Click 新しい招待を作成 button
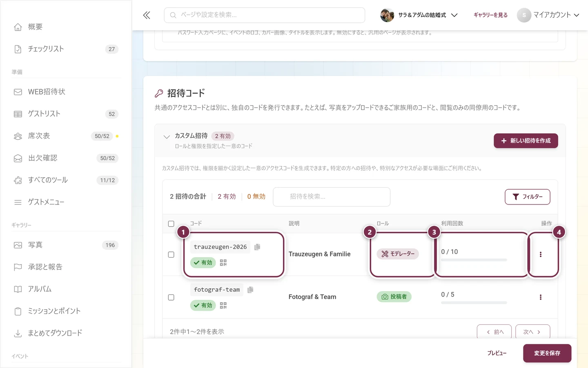Viewport: 588px width, 368px height. (x=526, y=141)
